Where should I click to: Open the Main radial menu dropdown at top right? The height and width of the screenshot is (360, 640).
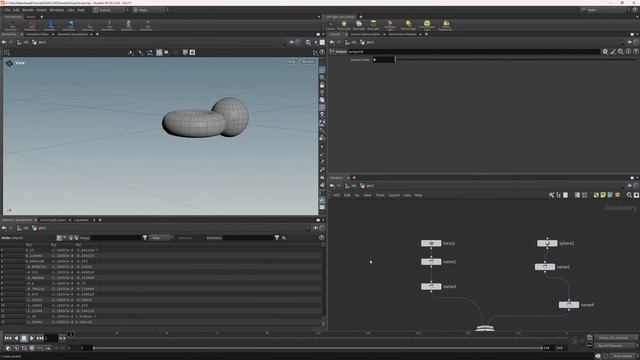coord(604,10)
